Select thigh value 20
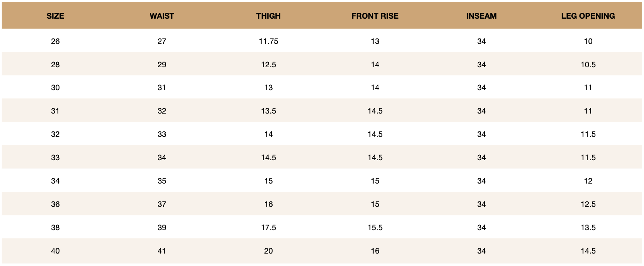The height and width of the screenshot is (266, 644). [268, 251]
